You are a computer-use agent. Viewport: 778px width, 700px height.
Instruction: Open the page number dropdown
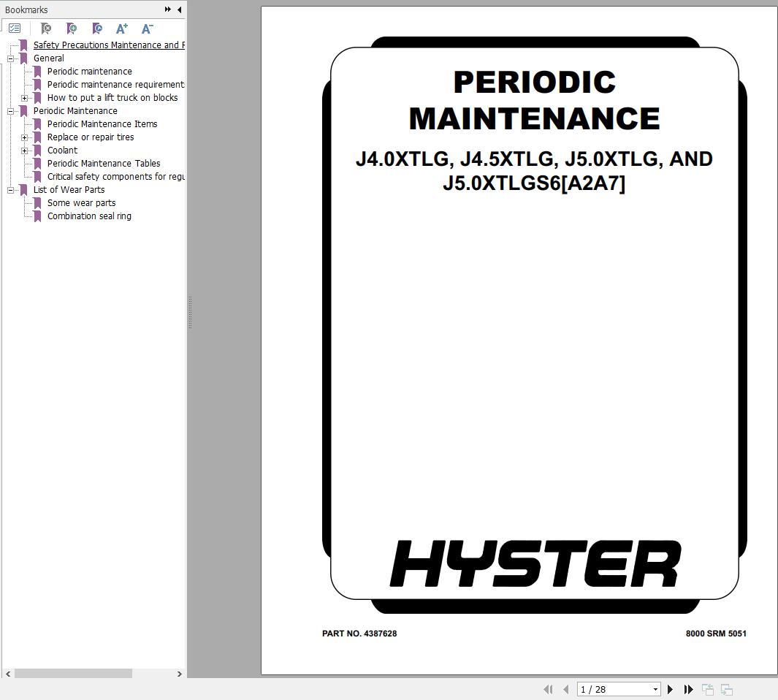point(655,689)
